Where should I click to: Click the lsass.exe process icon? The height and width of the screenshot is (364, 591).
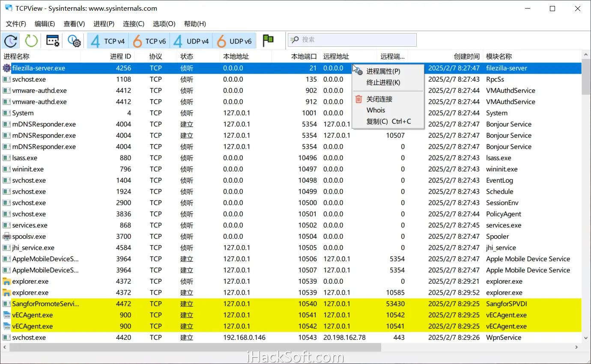[x=6, y=158]
